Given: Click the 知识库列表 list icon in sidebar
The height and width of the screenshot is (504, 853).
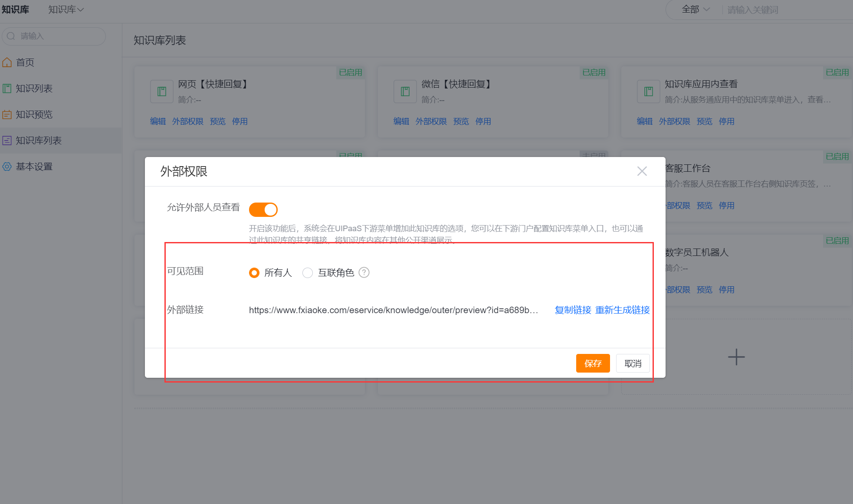Looking at the screenshot, I should click(x=7, y=141).
